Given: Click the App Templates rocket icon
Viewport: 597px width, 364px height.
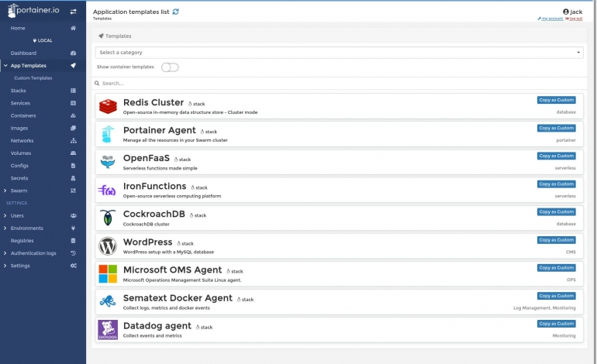Looking at the screenshot, I should pos(73,65).
